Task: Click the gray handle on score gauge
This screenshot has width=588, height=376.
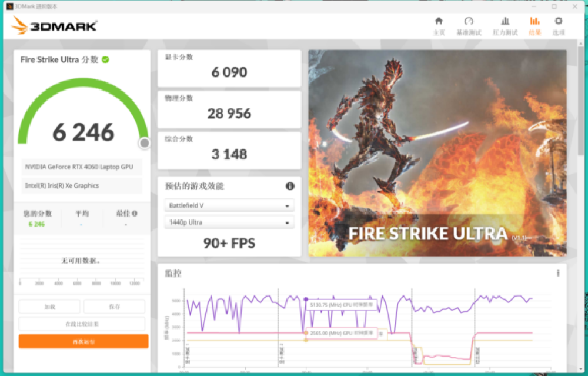Action: pos(145,143)
